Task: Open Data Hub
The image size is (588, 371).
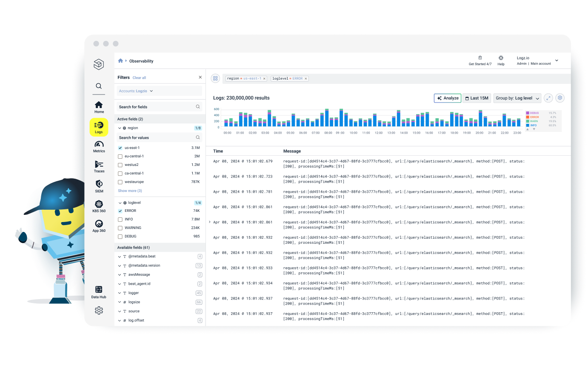Action: click(99, 291)
